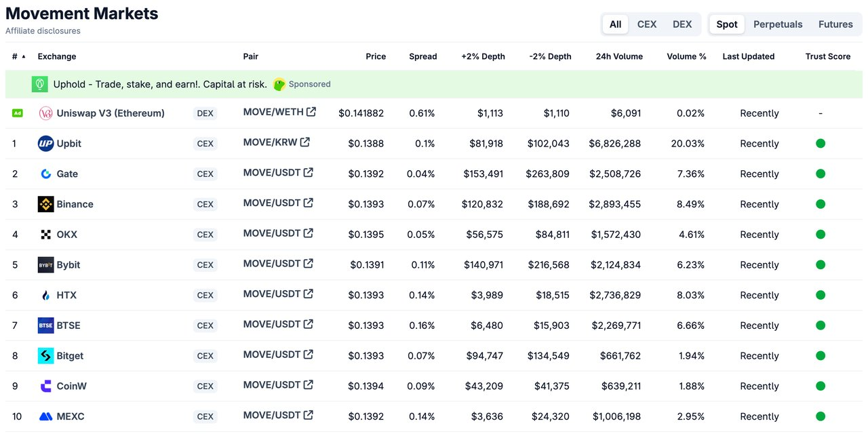Click the Uniswap V3 unicorn logo
This screenshot has width=868, height=438.
(45, 113)
